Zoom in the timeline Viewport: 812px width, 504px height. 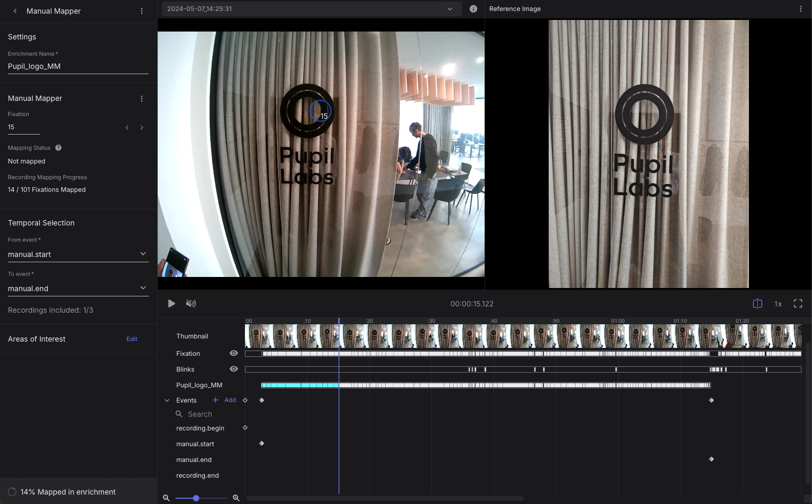[236, 498]
